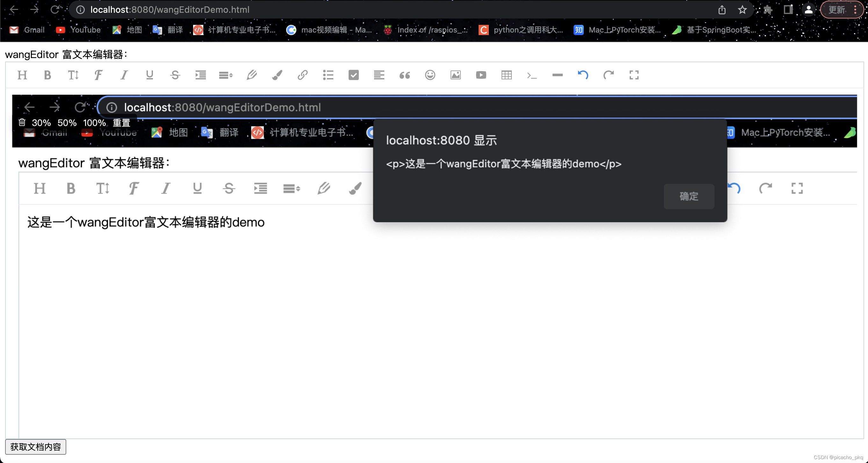Click 重置 to reset image size
The width and height of the screenshot is (868, 463).
point(121,122)
